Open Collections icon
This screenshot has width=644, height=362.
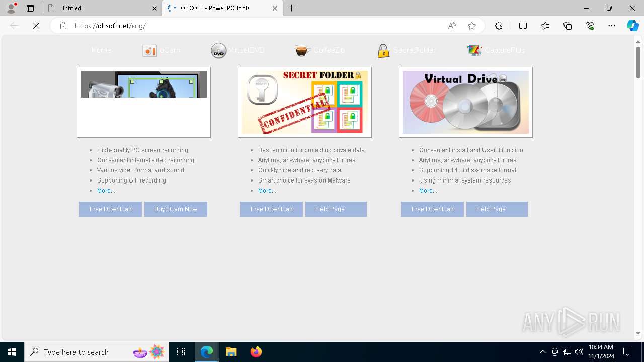coord(568,26)
